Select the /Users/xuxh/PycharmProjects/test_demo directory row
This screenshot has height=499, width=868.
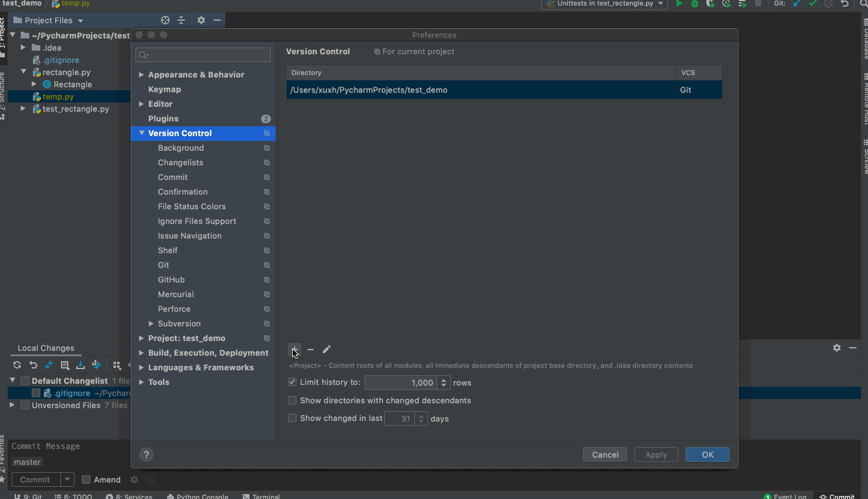pos(504,90)
